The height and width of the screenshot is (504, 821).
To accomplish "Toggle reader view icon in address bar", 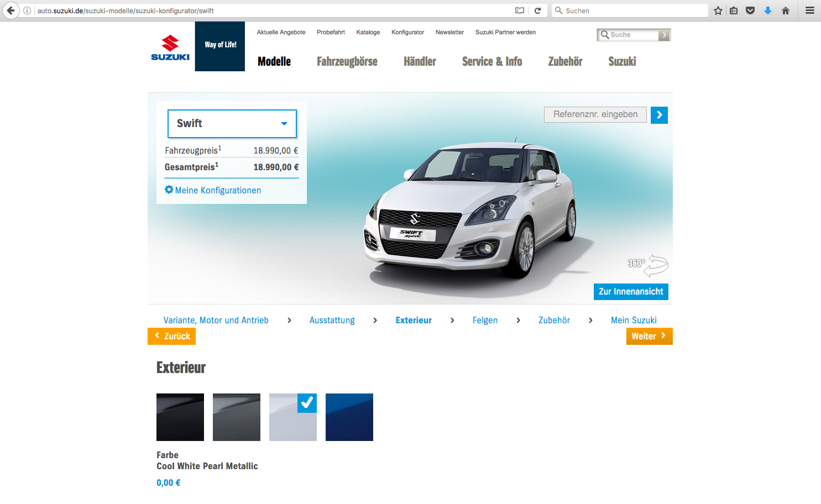I will tap(520, 11).
